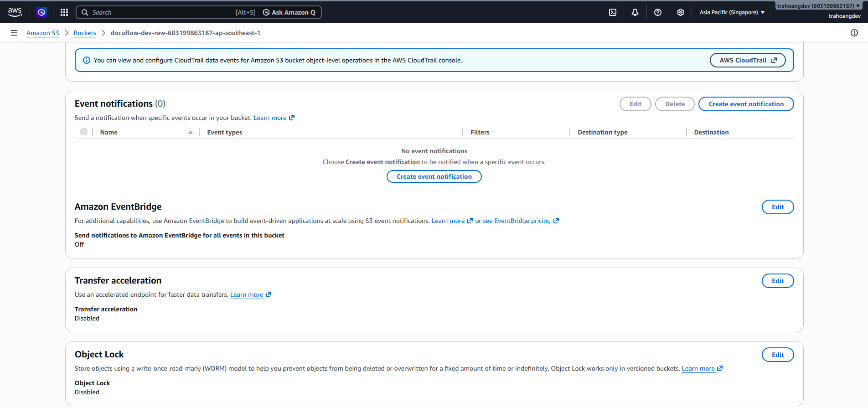This screenshot has height=408, width=868.
Task: Open Learn more link for Object Lock
Action: click(x=703, y=368)
